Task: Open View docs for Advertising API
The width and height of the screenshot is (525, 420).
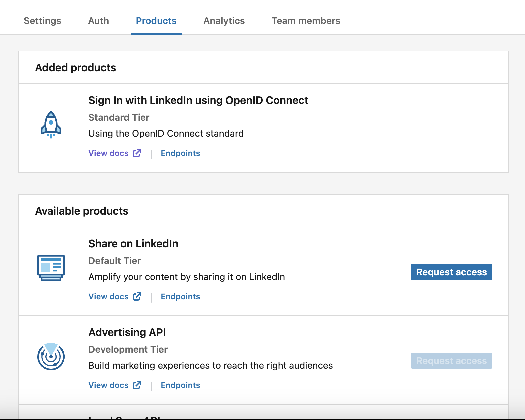Action: [108, 385]
